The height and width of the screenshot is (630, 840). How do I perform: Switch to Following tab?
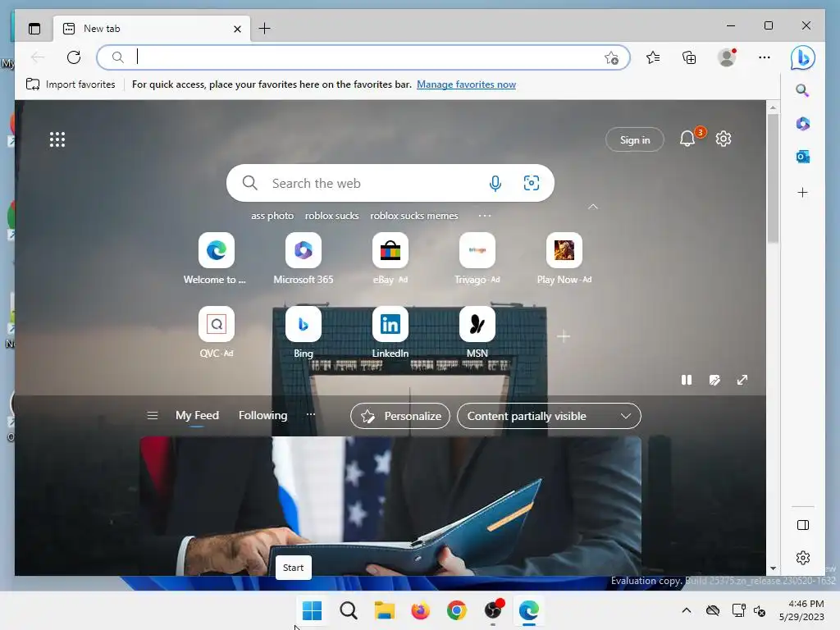[263, 416]
